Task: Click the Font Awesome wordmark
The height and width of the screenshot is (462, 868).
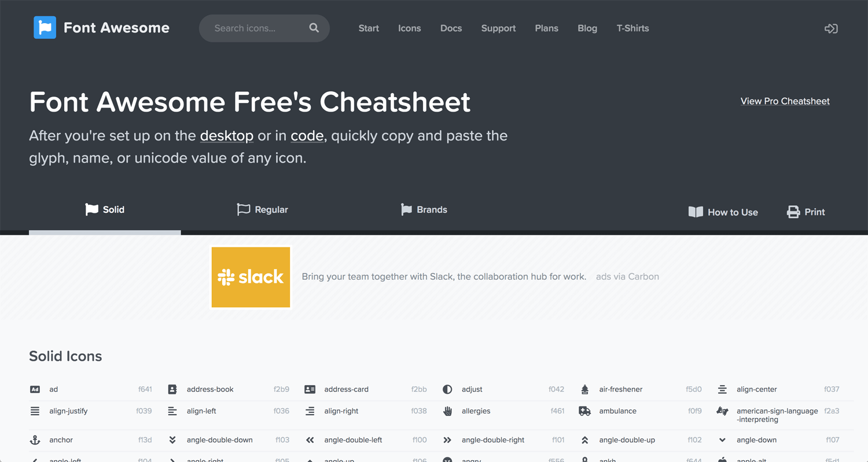Action: (116, 28)
